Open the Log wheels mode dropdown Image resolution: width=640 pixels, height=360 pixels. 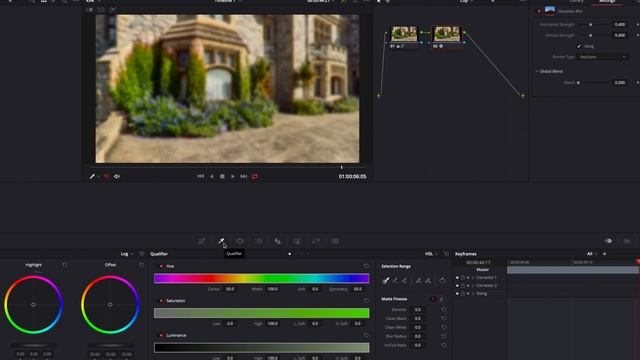pos(127,254)
